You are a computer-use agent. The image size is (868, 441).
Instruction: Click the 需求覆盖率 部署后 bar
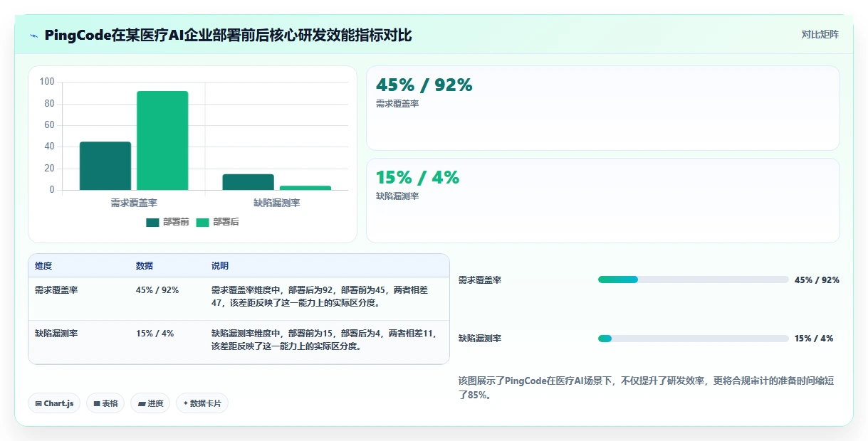coord(162,140)
